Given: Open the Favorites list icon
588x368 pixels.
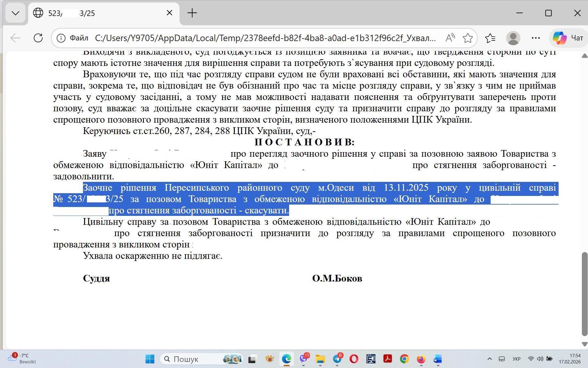Looking at the screenshot, I should coord(490,38).
